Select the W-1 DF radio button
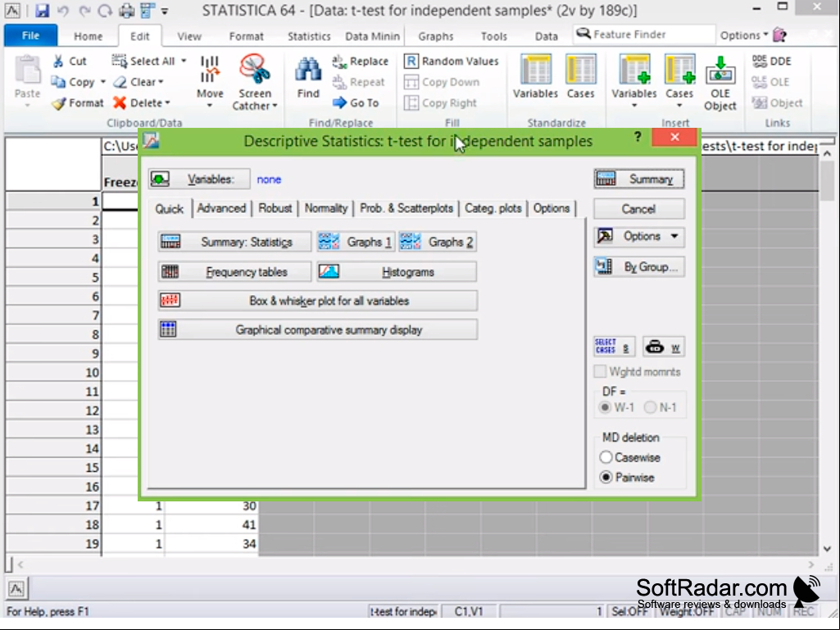Screen dimensions: 840x630 point(605,408)
